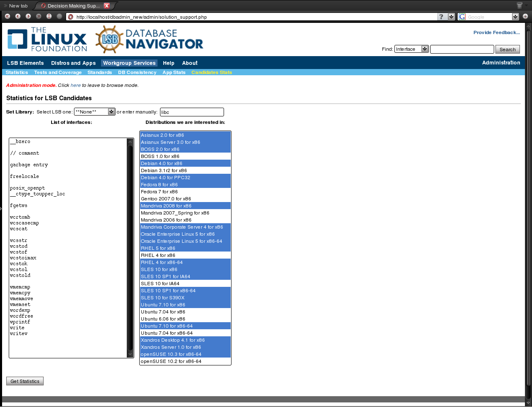Viewport: 532px width, 407px height.
Task: Click the round icon right of Google search
Action: 525,17
